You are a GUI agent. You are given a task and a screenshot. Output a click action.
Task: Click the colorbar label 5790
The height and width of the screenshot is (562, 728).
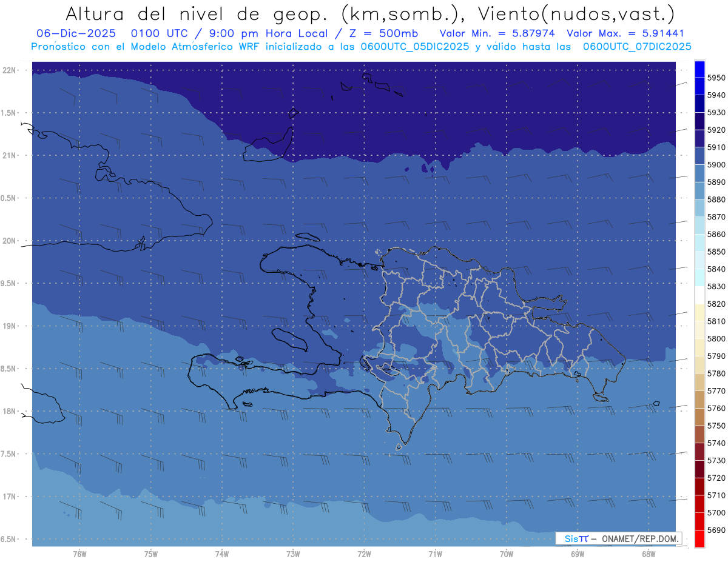tap(716, 356)
